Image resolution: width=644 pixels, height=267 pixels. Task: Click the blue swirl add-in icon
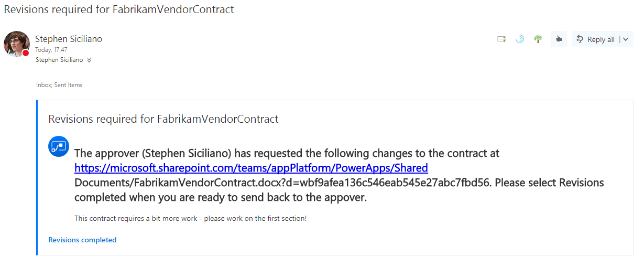(x=519, y=39)
